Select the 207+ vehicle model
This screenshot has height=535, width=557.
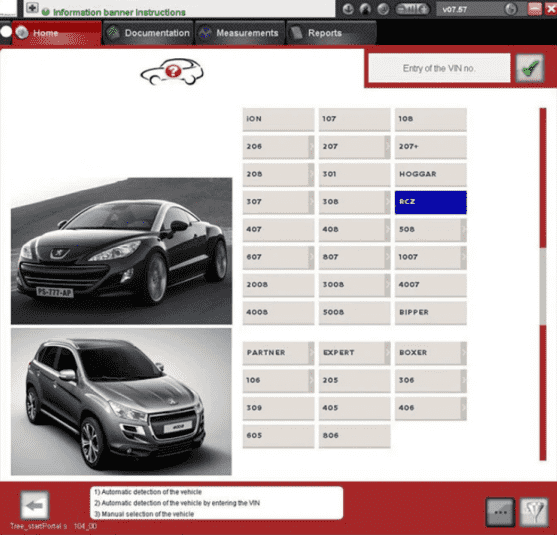click(x=431, y=147)
